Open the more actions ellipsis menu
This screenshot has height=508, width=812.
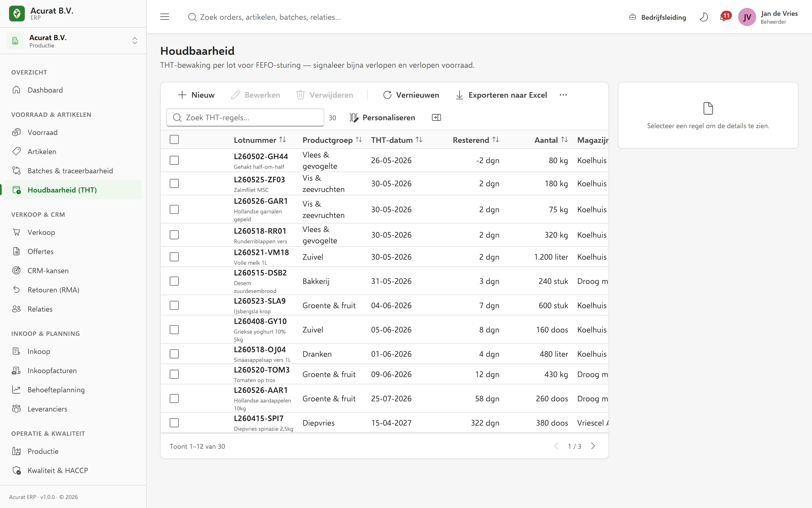(x=563, y=95)
